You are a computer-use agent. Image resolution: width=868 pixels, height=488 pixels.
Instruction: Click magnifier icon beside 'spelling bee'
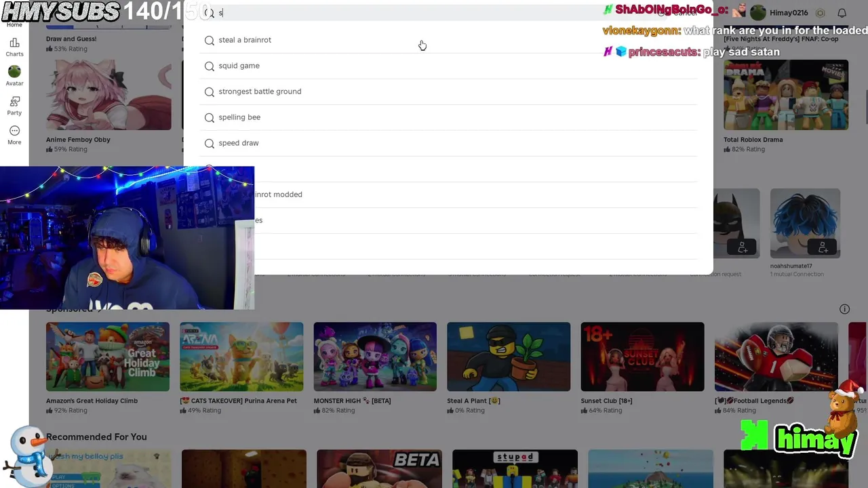[210, 117]
